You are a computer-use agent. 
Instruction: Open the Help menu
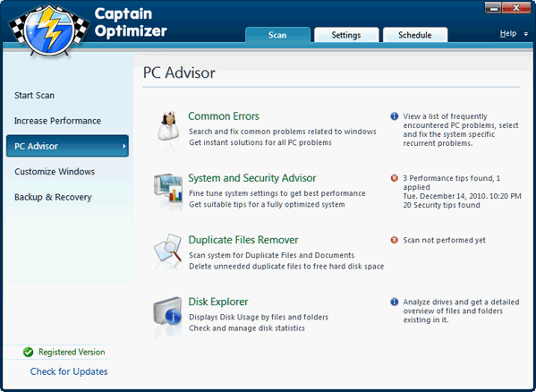point(508,33)
